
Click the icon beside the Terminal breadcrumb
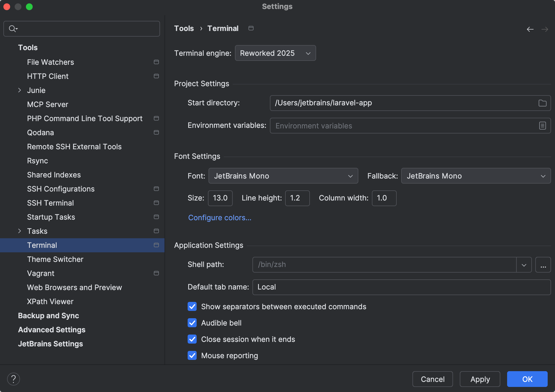click(251, 28)
